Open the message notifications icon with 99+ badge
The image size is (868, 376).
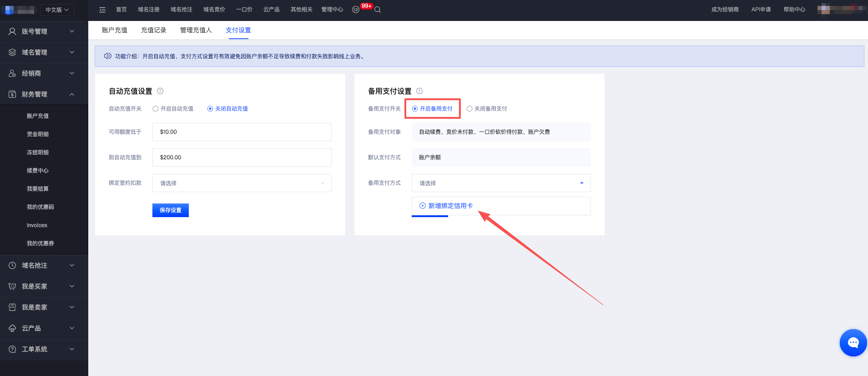point(356,10)
